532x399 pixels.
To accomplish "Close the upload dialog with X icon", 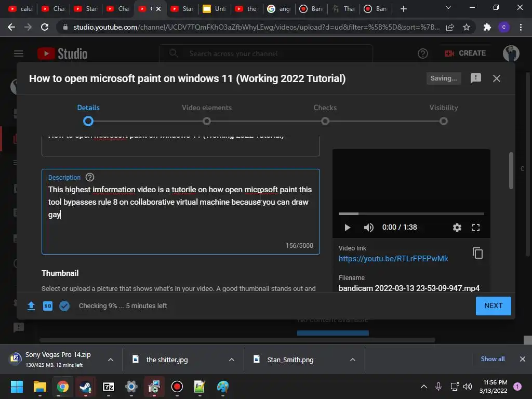I will 496,78.
